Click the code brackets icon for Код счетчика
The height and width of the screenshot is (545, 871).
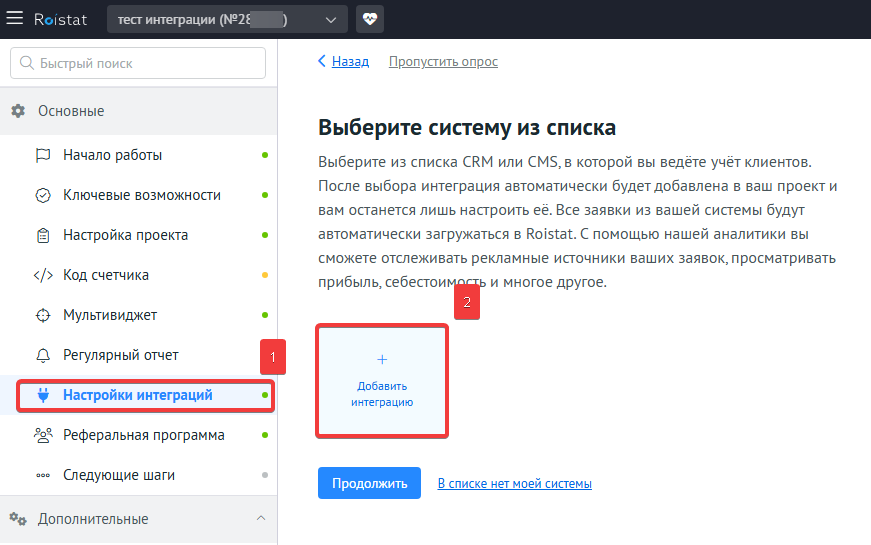(43, 275)
